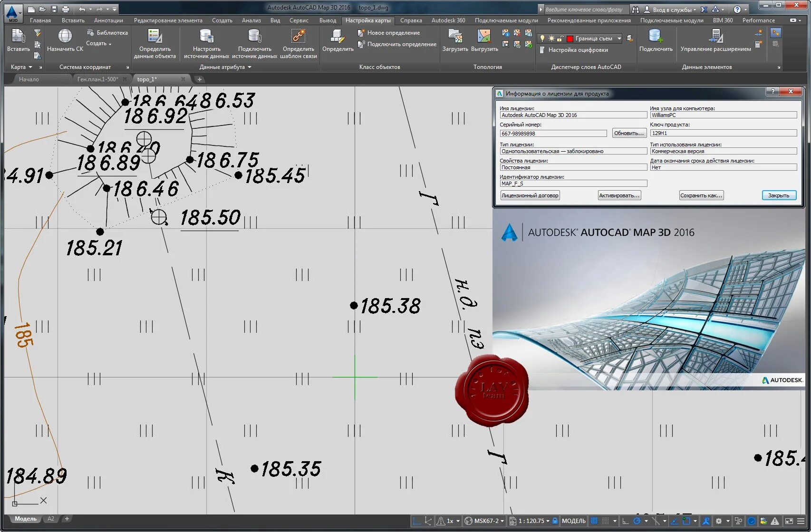
Task: Click Настройка оцифровки digitize setup
Action: click(573, 50)
